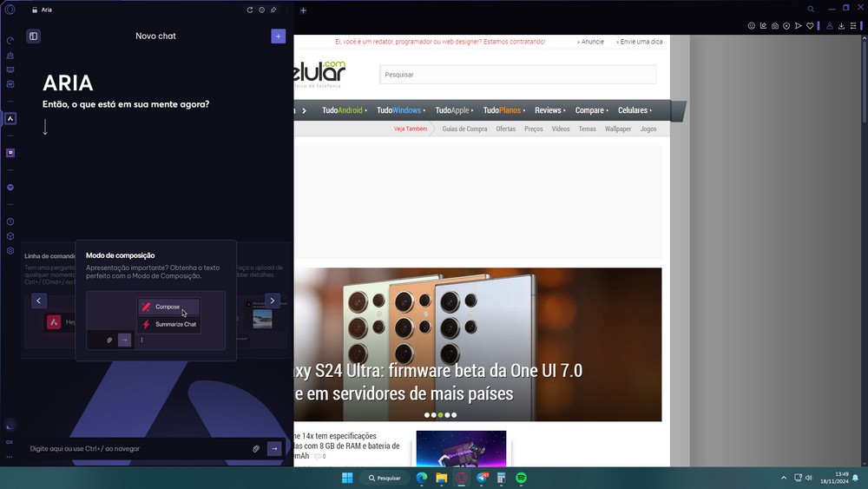Open sidebar settings gear icon
Screen dimensions: 868x489
(x=10, y=251)
